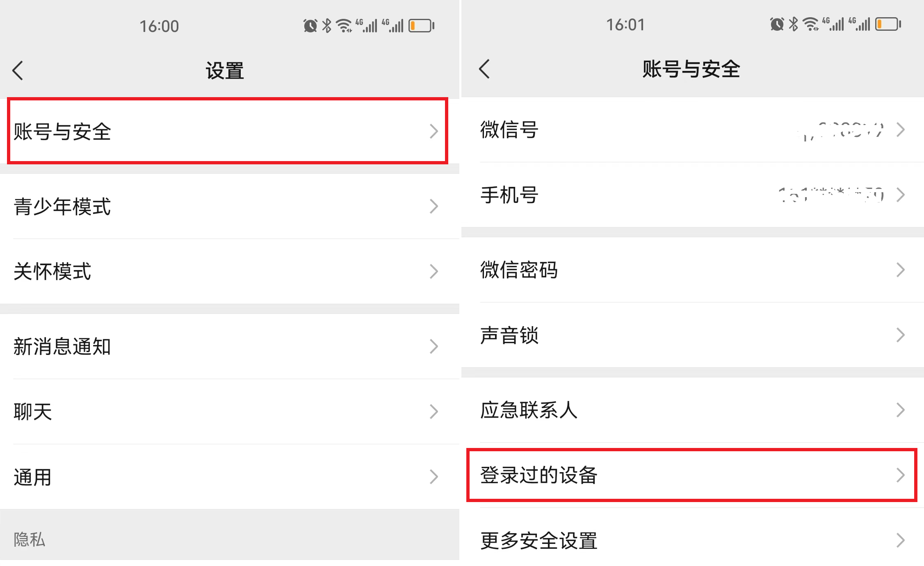Tap the battery icon in right status bar
Screen dimensions: 924x566
pos(888,24)
